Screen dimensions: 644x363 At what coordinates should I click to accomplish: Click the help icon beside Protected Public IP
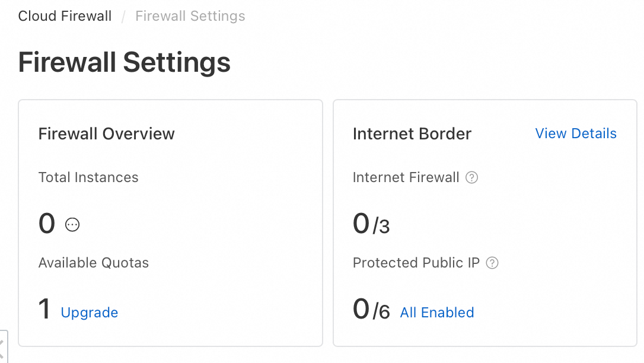[492, 263]
